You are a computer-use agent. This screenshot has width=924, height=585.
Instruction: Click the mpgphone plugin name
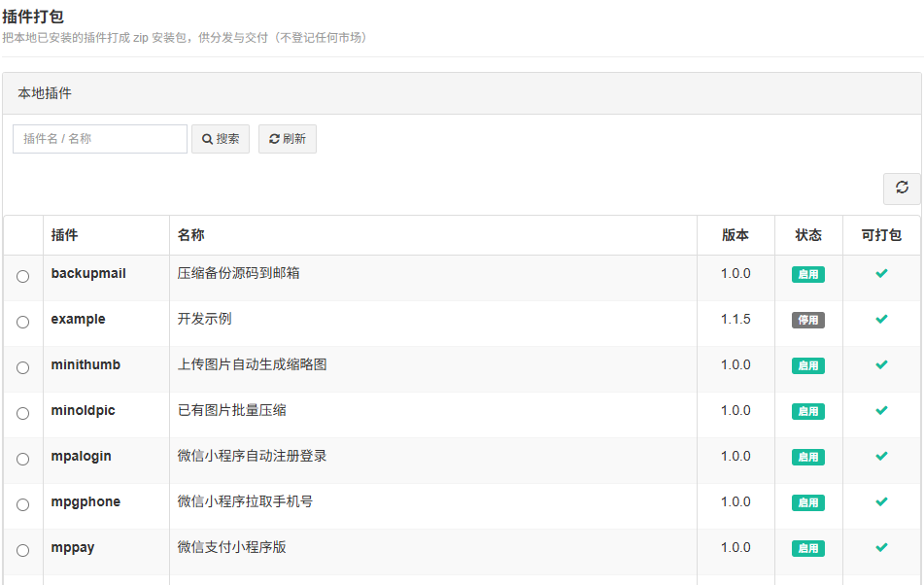(x=86, y=502)
